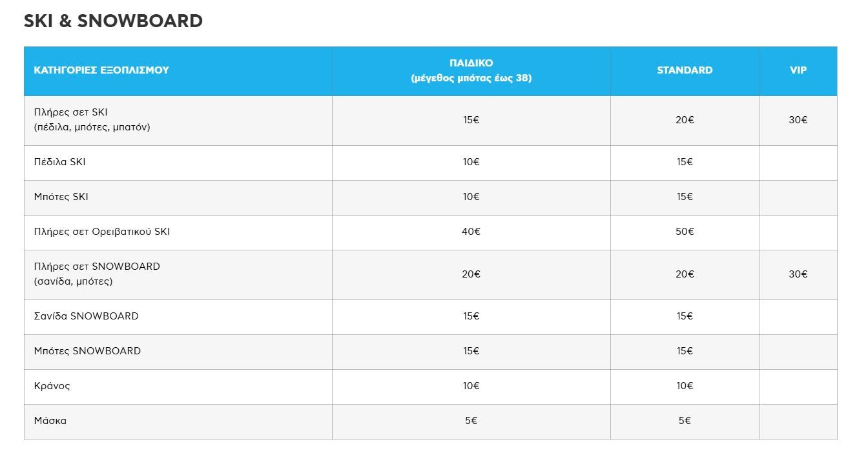Select the ΠΑΙΔΙΚΟ column header

click(x=471, y=70)
